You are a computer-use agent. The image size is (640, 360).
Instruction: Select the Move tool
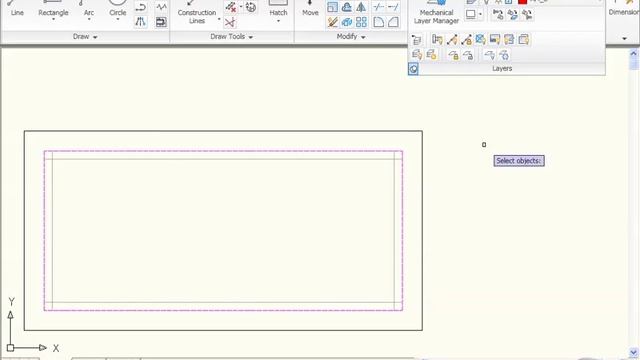pyautogui.click(x=310, y=10)
